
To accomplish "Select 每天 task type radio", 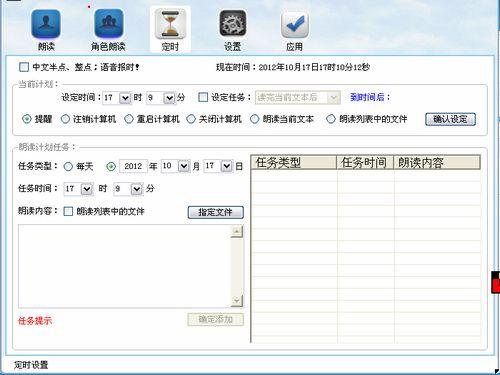I will [x=68, y=166].
